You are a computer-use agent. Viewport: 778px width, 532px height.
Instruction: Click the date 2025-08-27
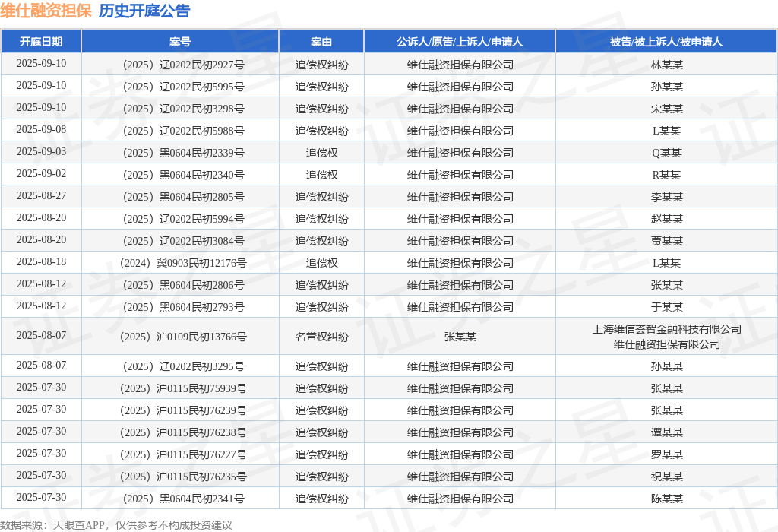pyautogui.click(x=41, y=196)
